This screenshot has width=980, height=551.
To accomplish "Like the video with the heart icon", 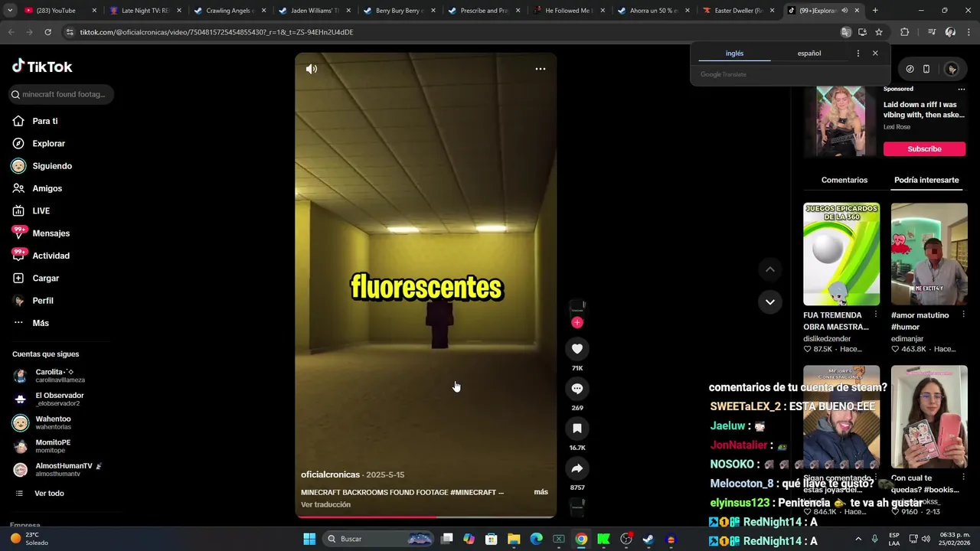I will pyautogui.click(x=577, y=349).
